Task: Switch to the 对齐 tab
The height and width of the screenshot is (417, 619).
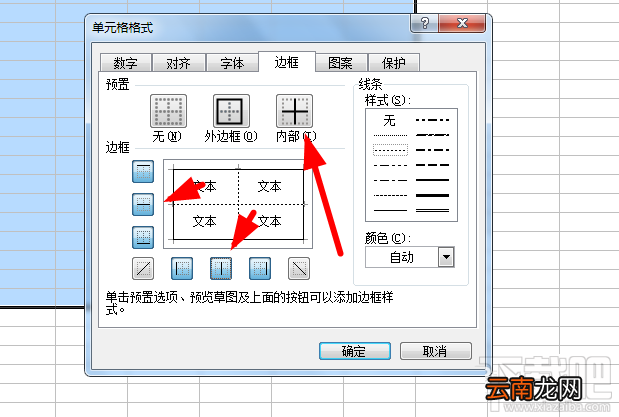Action: (178, 63)
